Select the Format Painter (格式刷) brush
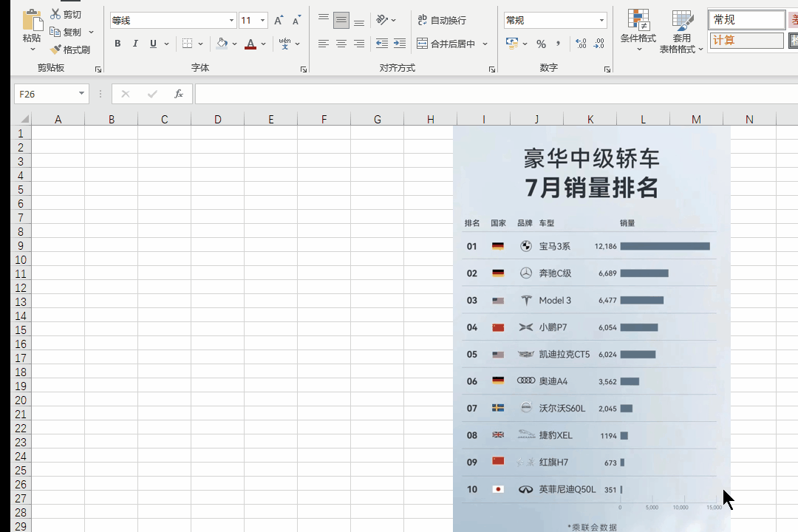Viewport: 798px width, 532px height. point(69,50)
